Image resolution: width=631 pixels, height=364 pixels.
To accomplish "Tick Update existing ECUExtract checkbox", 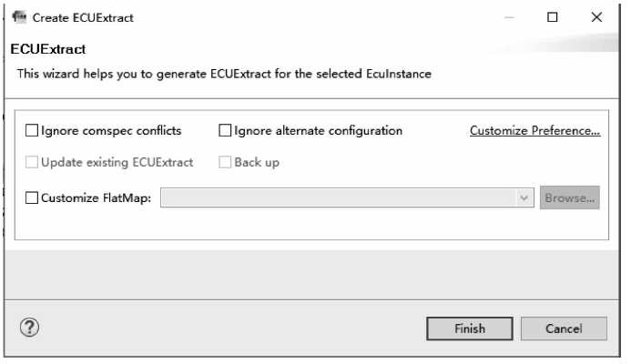I will click(x=33, y=162).
